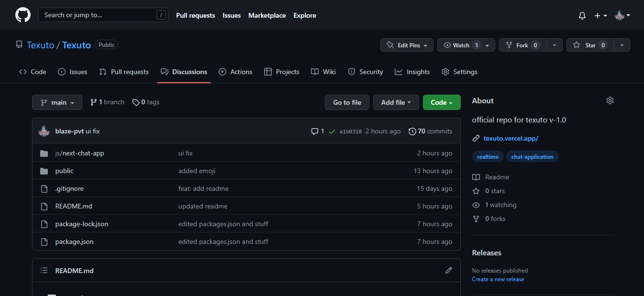Viewport: 644px width, 296px height.
Task: Switch to the Settings tab
Action: 459,72
